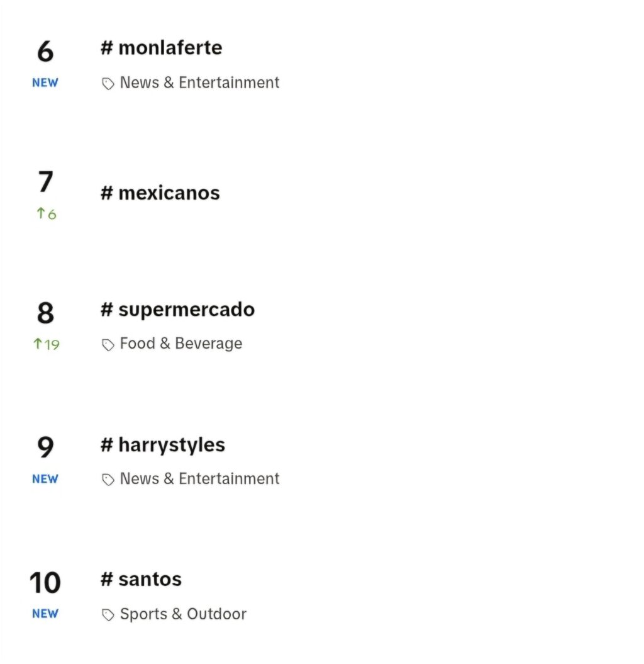Click rank number 7
The height and width of the screenshot is (664, 644).
46,182
